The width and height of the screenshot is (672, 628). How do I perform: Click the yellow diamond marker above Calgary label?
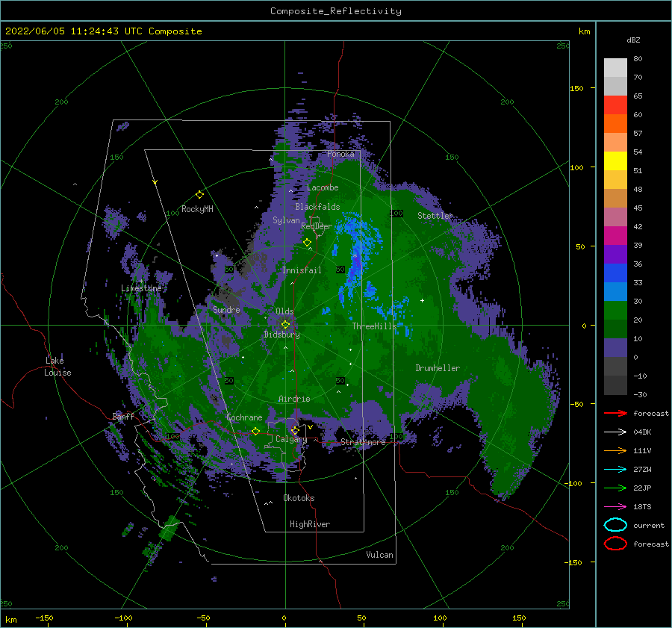(295, 430)
